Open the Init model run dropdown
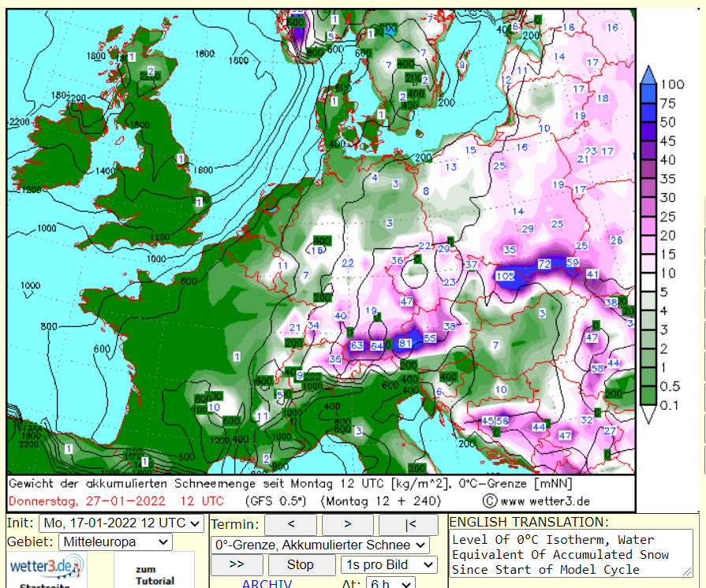 121,523
